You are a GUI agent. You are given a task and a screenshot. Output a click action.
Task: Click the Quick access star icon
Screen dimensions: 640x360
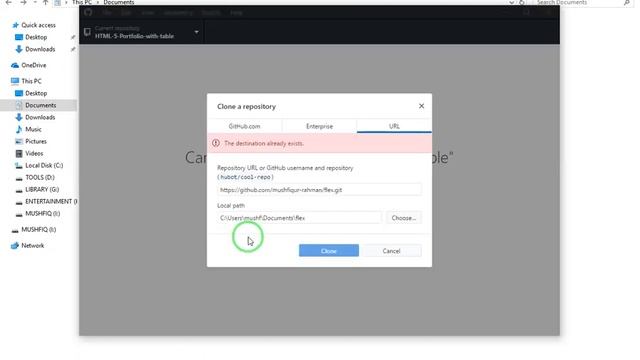point(16,25)
